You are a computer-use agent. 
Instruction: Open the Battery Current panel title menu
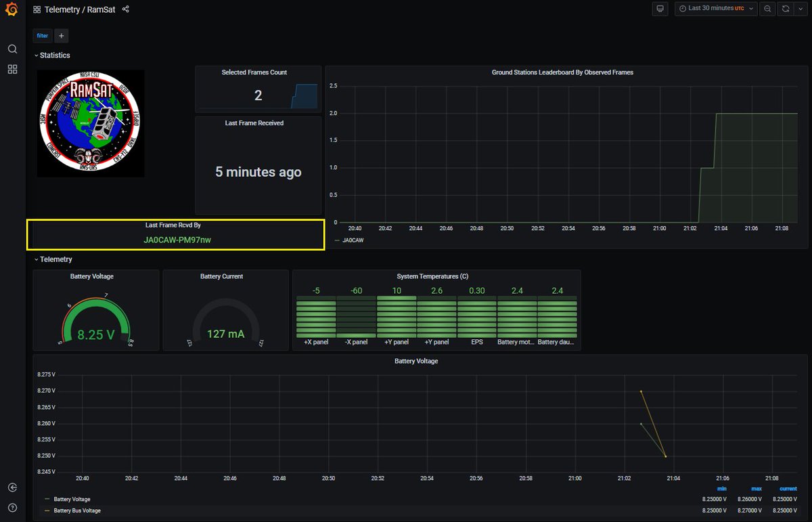click(221, 276)
